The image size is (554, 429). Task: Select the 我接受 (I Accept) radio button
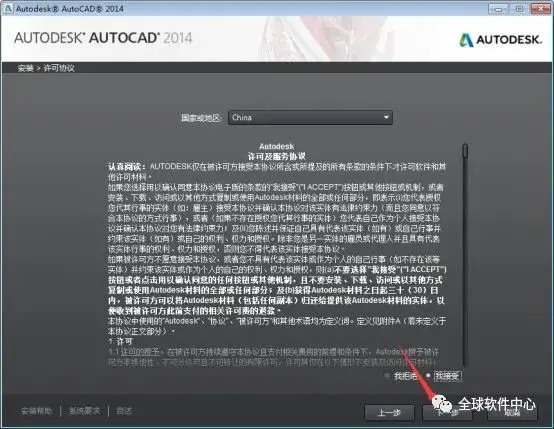pyautogui.click(x=428, y=376)
